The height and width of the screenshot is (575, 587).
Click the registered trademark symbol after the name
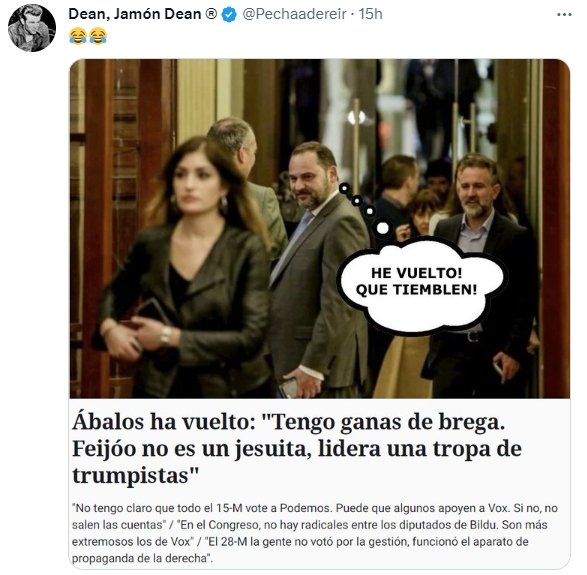pyautogui.click(x=211, y=14)
